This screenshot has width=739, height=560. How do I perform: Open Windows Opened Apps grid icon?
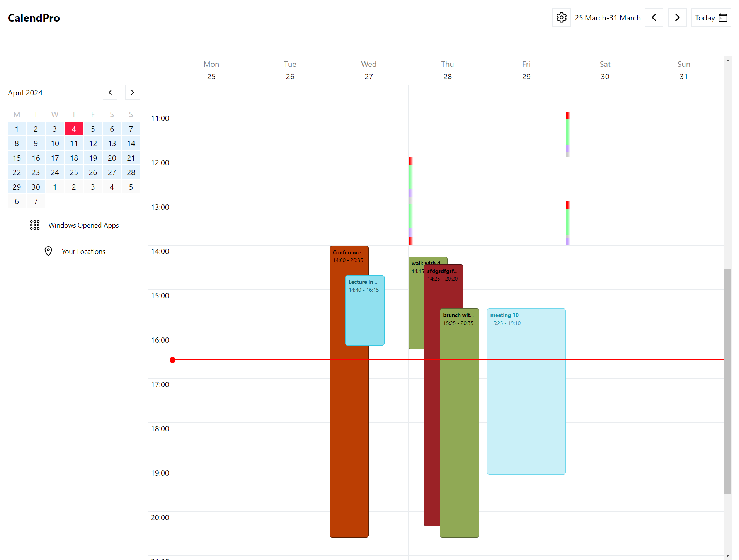pos(35,225)
